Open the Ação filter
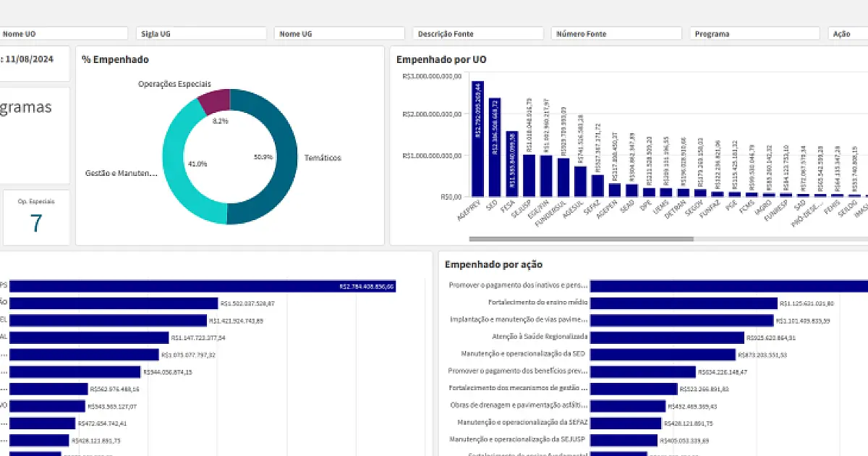Screen dimensions: 868x456 (848, 33)
